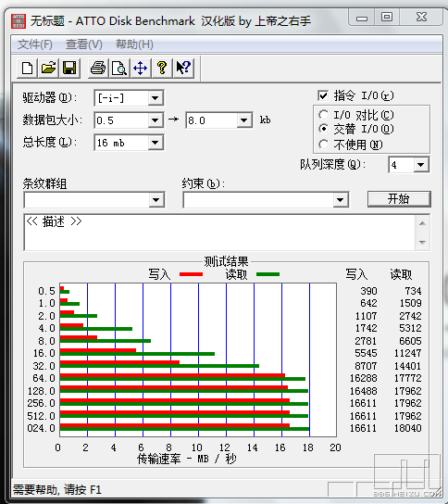Click the read value 18040
Image resolution: width=448 pixels, height=504 pixels.
pos(408,428)
